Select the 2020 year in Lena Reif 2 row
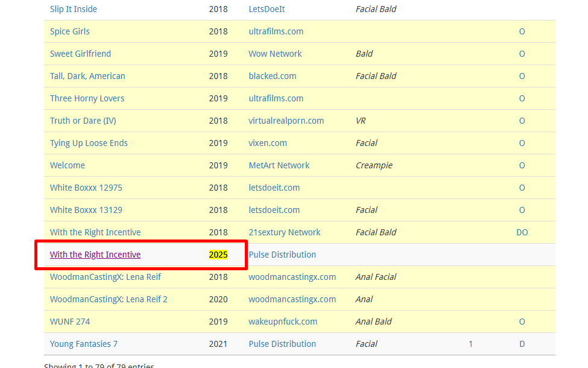The width and height of the screenshot is (588, 368). [x=218, y=299]
